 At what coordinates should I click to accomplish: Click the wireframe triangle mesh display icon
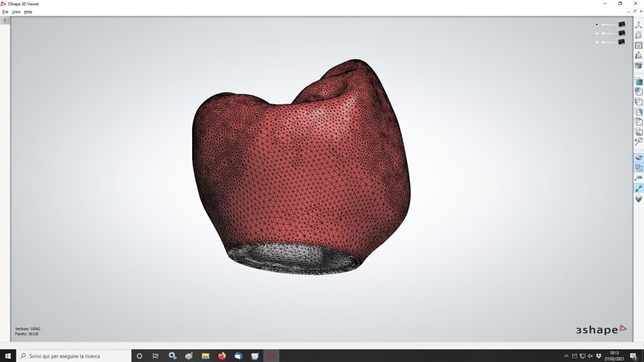(x=638, y=55)
